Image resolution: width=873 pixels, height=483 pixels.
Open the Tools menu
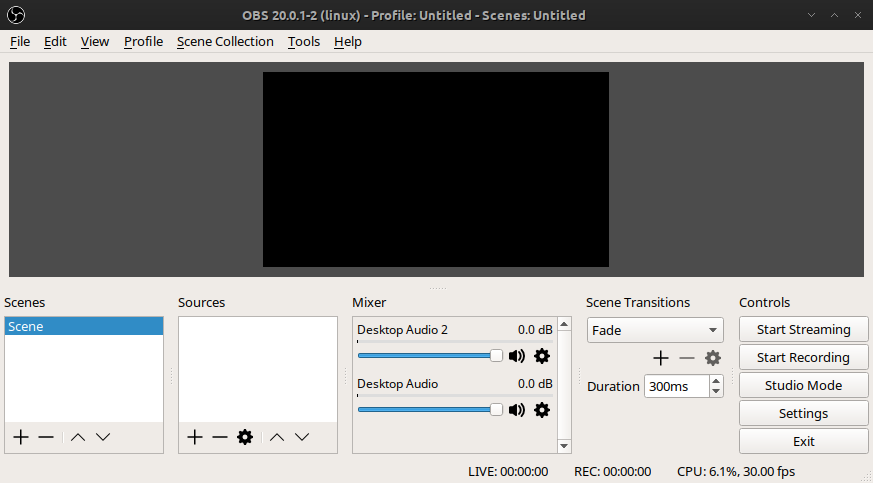(303, 42)
